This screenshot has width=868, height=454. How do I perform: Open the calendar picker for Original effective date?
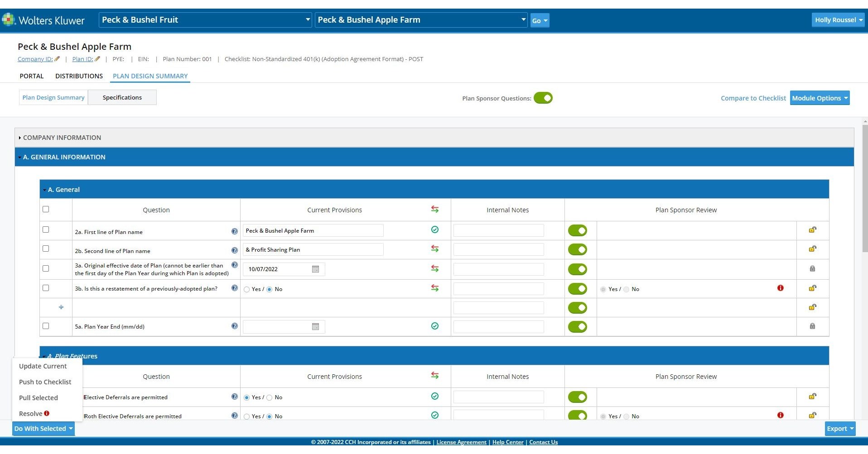pos(315,269)
